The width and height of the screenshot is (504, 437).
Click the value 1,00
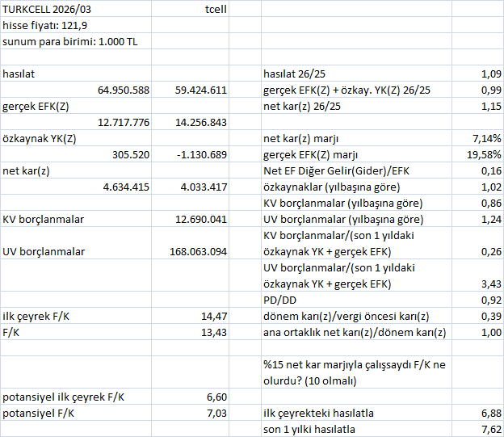coord(477,332)
